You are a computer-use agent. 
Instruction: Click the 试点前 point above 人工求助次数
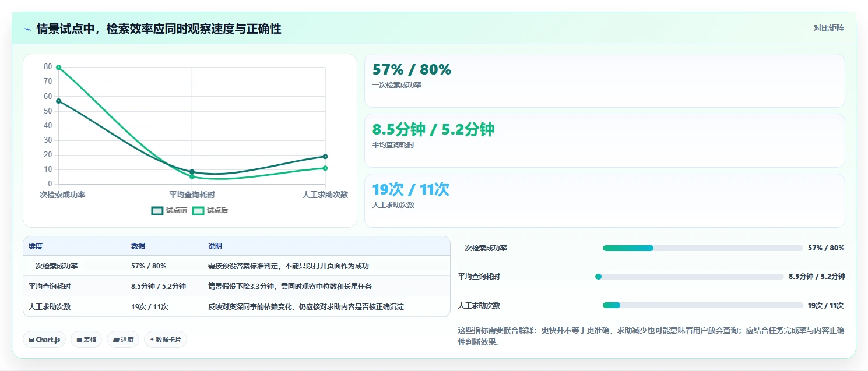tap(325, 156)
